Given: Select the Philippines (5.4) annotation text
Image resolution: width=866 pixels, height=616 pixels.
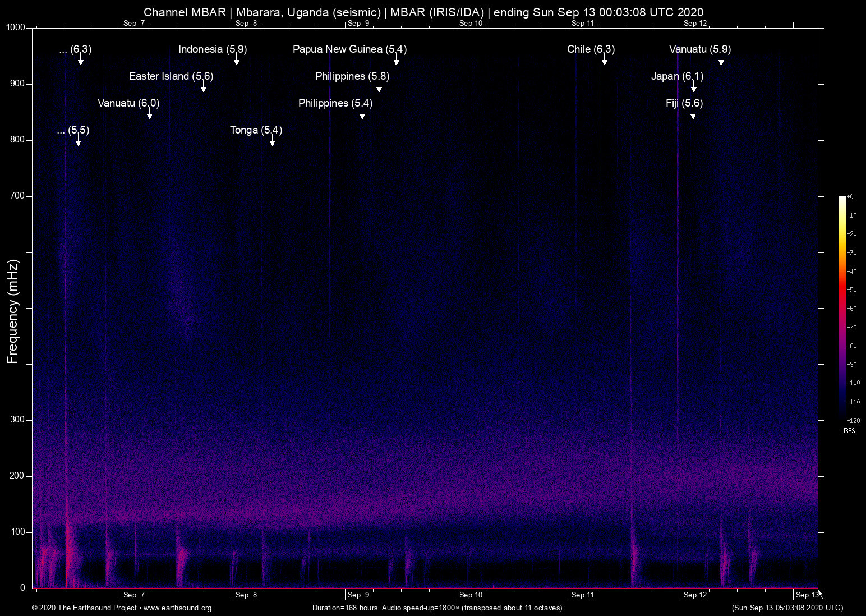Looking at the screenshot, I should tap(335, 103).
